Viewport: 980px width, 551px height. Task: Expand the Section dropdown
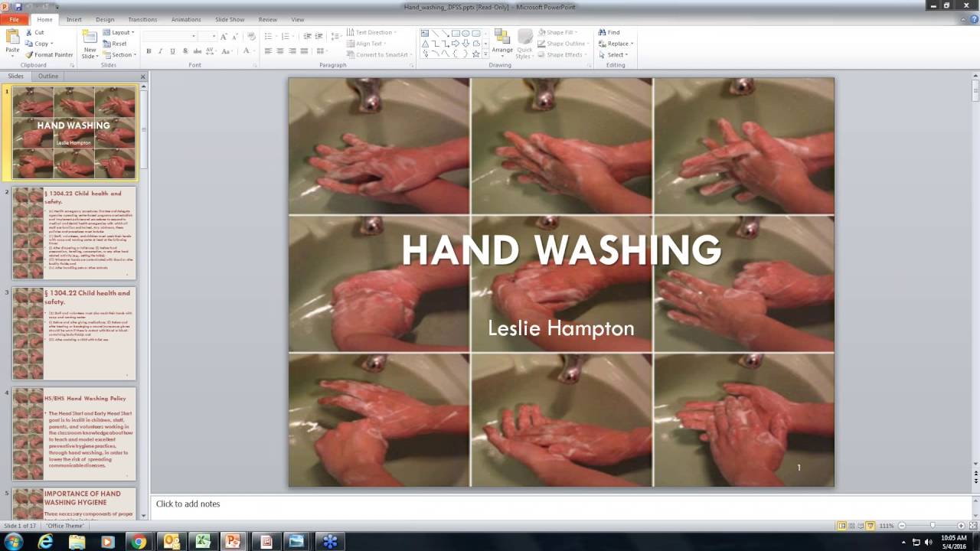(x=119, y=54)
